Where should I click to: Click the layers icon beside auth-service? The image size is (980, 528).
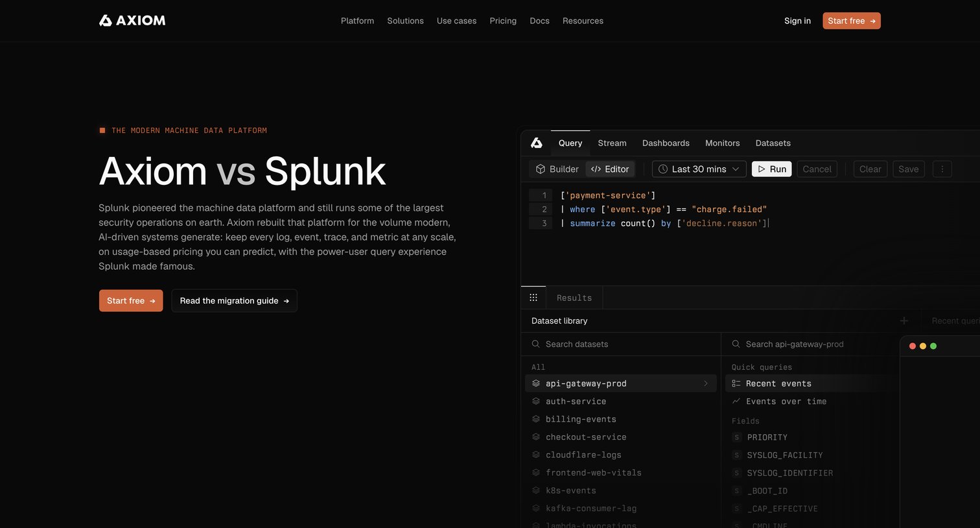[536, 402]
